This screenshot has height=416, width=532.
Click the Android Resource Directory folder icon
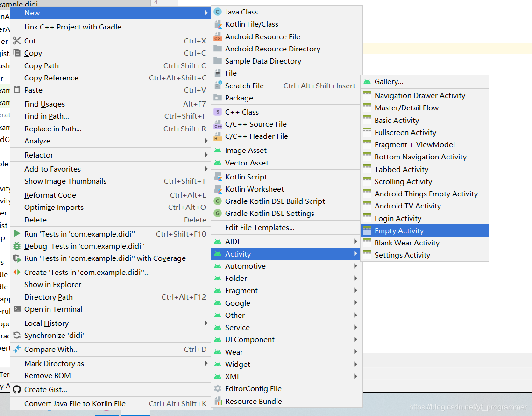[218, 49]
